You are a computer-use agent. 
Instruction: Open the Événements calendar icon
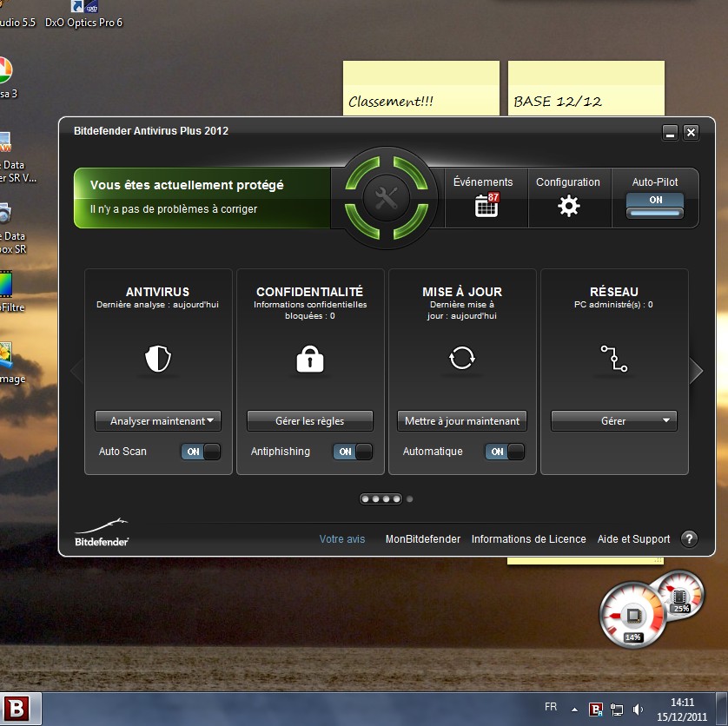click(x=486, y=205)
